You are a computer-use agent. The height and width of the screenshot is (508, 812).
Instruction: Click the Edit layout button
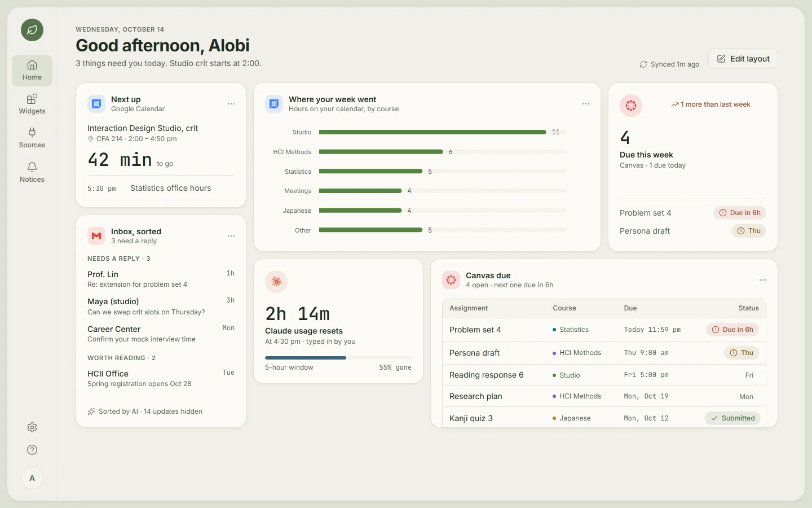[x=743, y=59]
